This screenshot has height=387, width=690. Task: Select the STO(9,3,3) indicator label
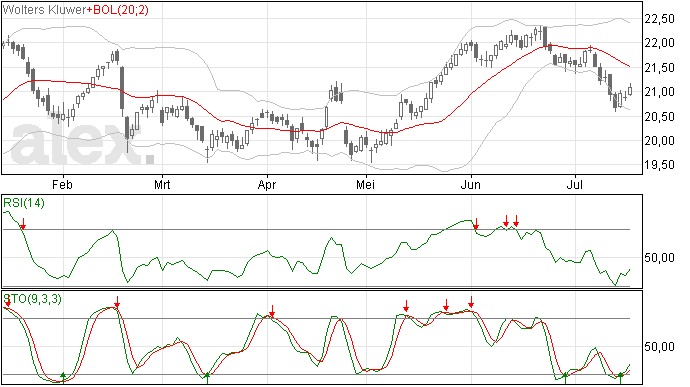(x=33, y=299)
